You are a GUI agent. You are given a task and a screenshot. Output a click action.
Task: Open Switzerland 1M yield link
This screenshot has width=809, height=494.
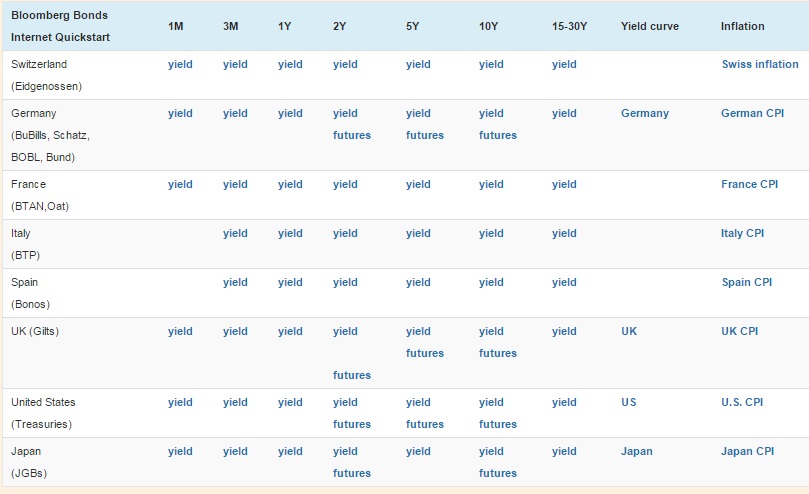pos(180,64)
